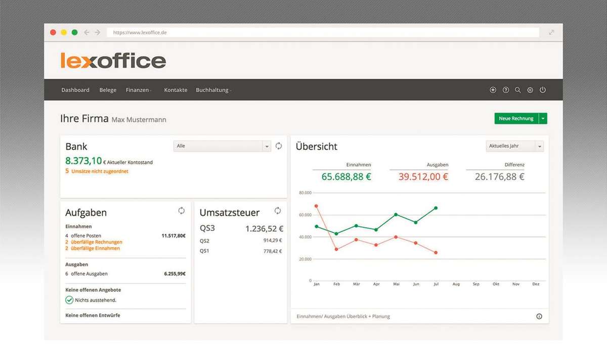
Task: Open the arrow next to Neue Rechnung
Action: (x=543, y=118)
